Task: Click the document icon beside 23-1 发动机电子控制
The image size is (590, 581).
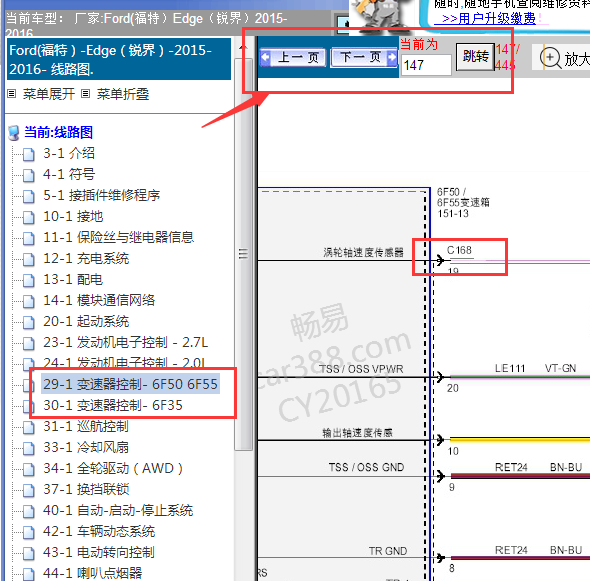Action: point(29,344)
